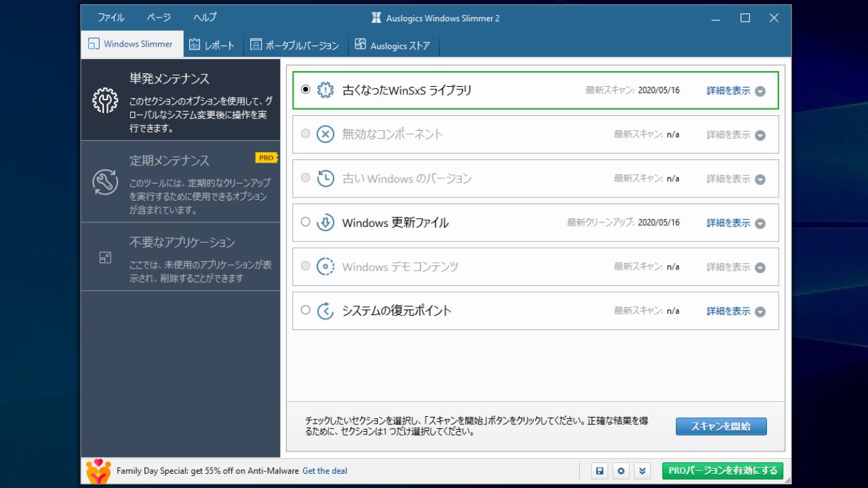Expand details arrow for 無効なコンポーネント
The image size is (868, 488).
[x=760, y=135]
